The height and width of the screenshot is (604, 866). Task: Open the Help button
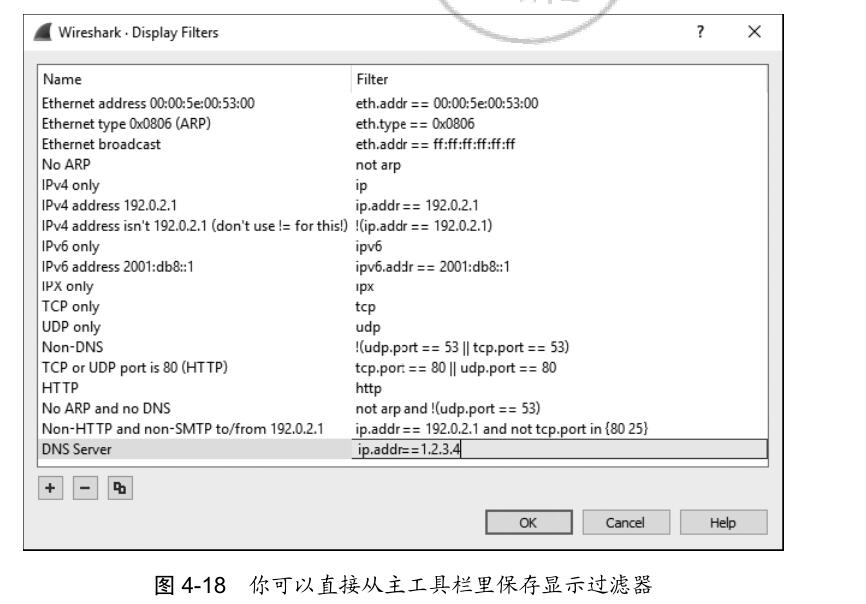tap(724, 522)
